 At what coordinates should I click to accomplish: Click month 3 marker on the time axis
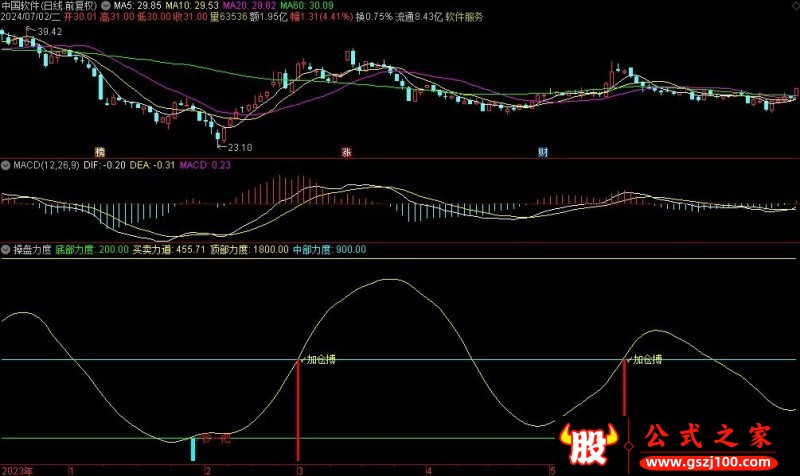(x=300, y=469)
